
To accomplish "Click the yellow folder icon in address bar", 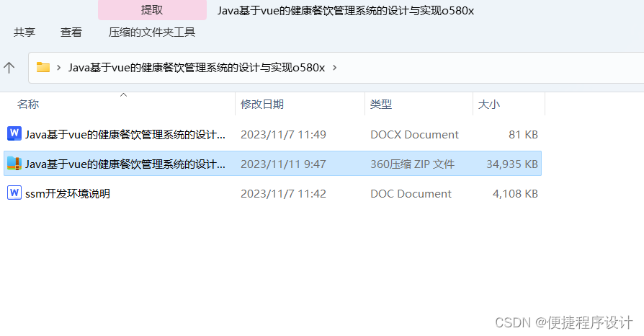I will (x=43, y=67).
